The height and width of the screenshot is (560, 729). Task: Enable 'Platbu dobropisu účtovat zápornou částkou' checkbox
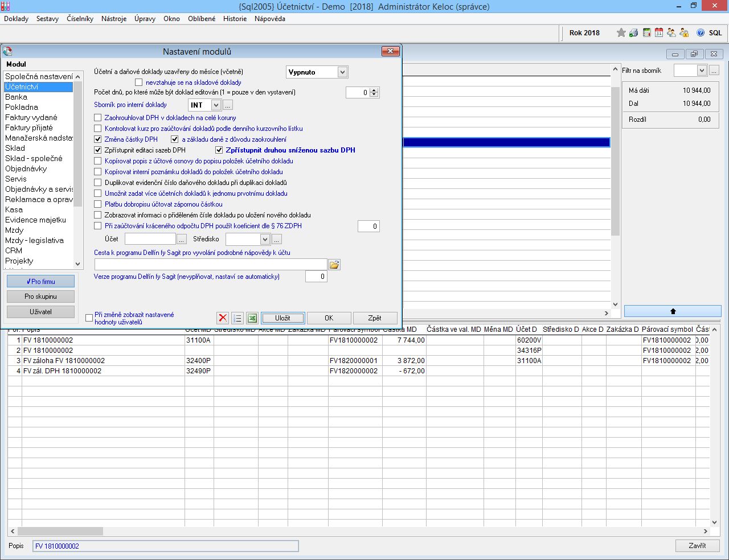[98, 204]
